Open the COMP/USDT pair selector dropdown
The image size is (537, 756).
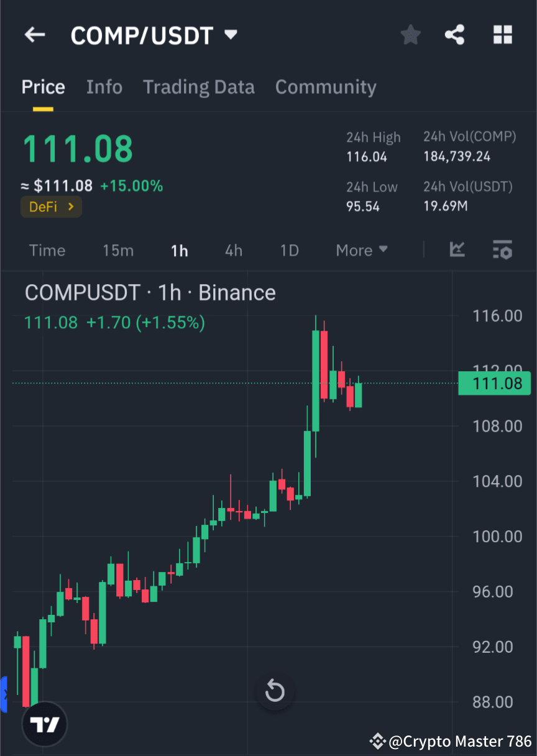click(x=154, y=35)
